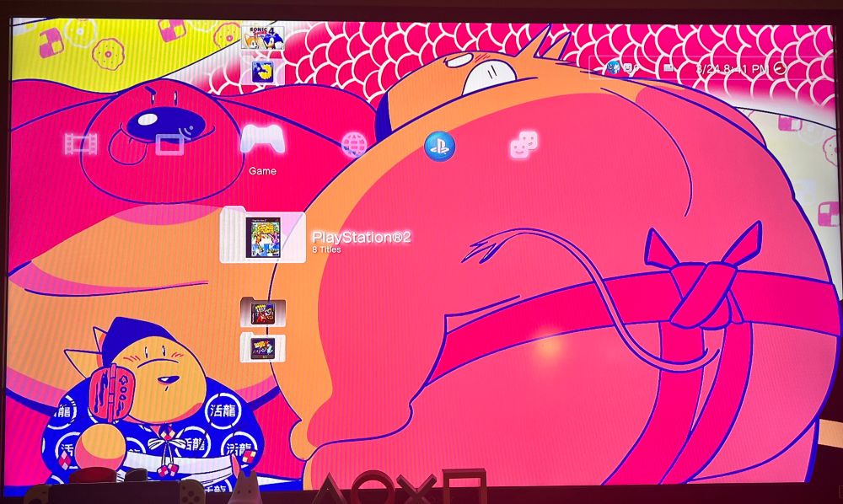Open the Friends smiley faces icon

coord(524,145)
